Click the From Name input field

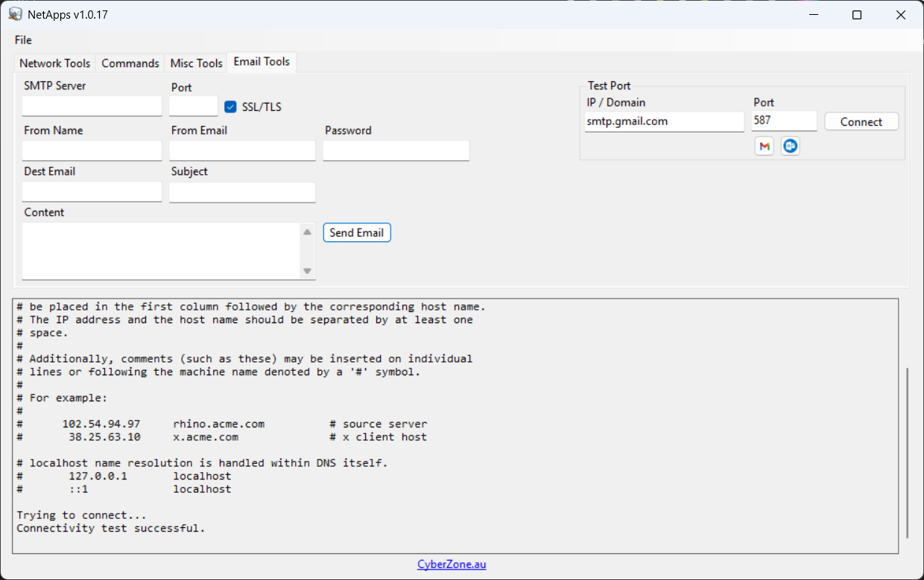pos(92,150)
